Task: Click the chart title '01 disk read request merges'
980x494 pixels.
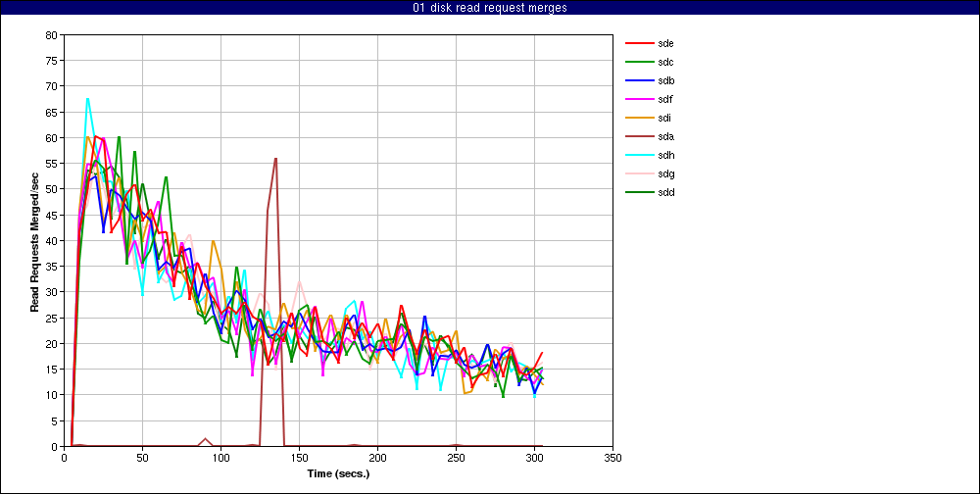Action: 490,8
